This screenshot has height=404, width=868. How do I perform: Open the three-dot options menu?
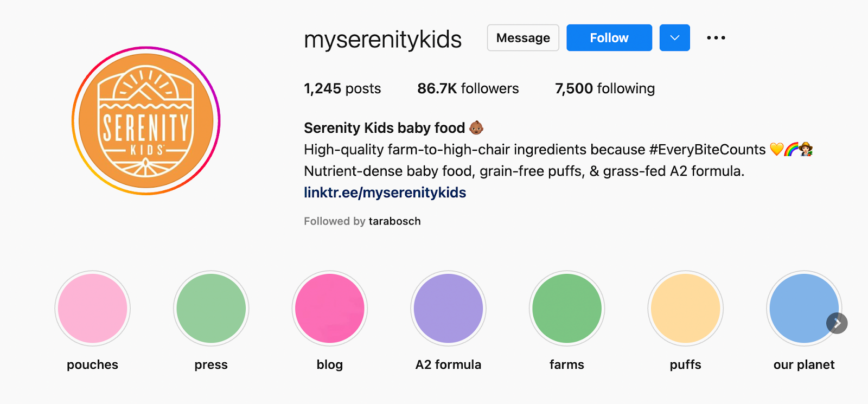(716, 37)
